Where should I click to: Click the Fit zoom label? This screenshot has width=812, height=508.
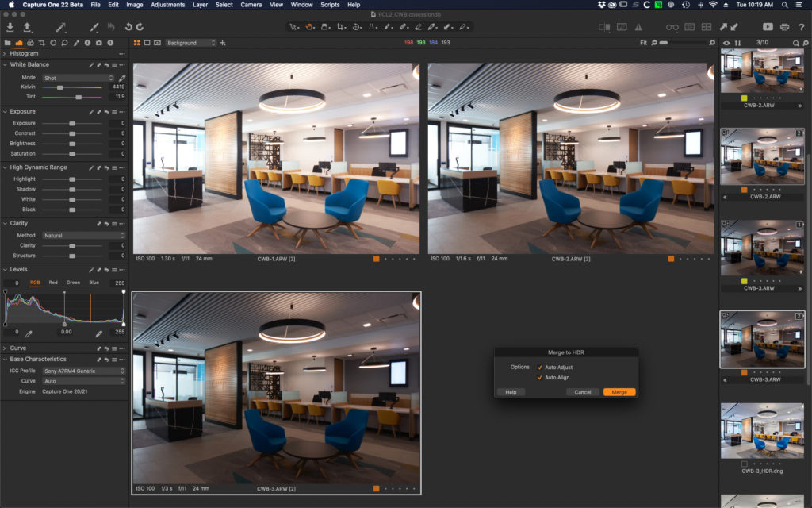click(643, 43)
